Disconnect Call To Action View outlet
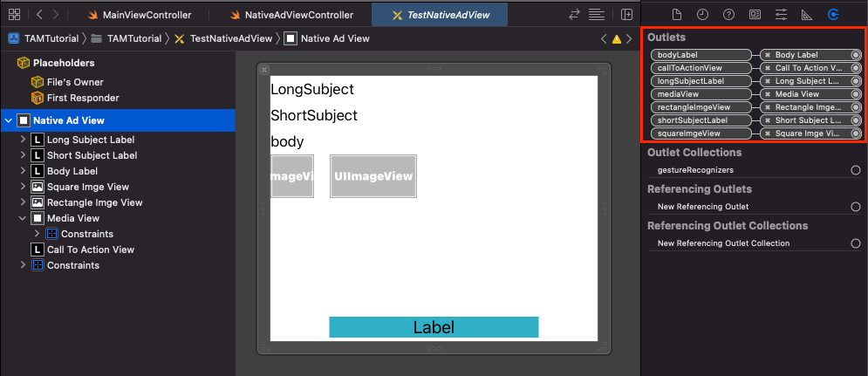Image resolution: width=868 pixels, height=376 pixels. point(768,68)
